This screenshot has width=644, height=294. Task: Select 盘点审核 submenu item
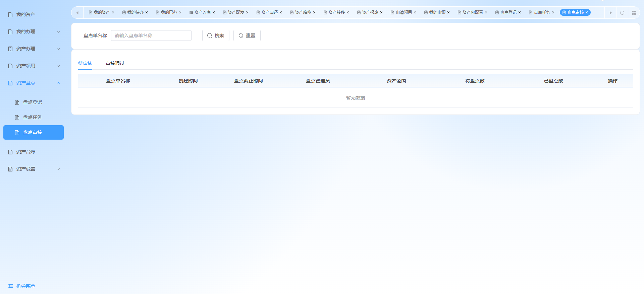(34, 132)
